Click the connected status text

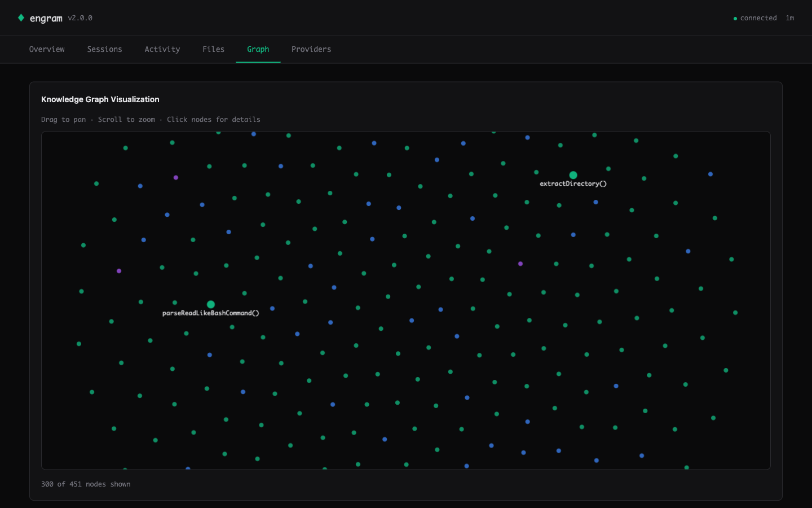point(758,17)
